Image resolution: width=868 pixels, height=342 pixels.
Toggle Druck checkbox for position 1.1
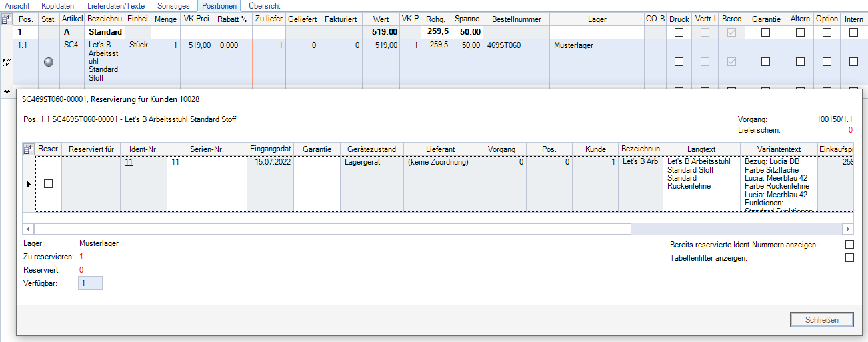tap(679, 62)
